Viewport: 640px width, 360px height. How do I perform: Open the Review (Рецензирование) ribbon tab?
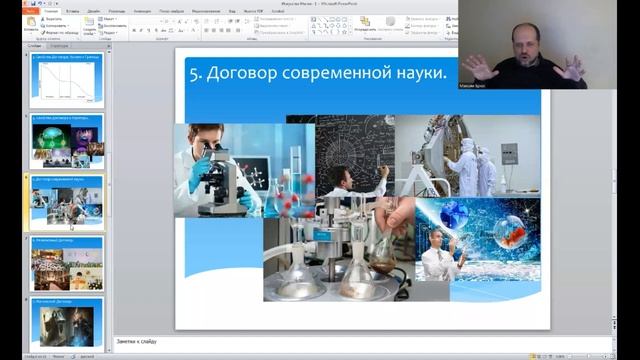point(206,11)
